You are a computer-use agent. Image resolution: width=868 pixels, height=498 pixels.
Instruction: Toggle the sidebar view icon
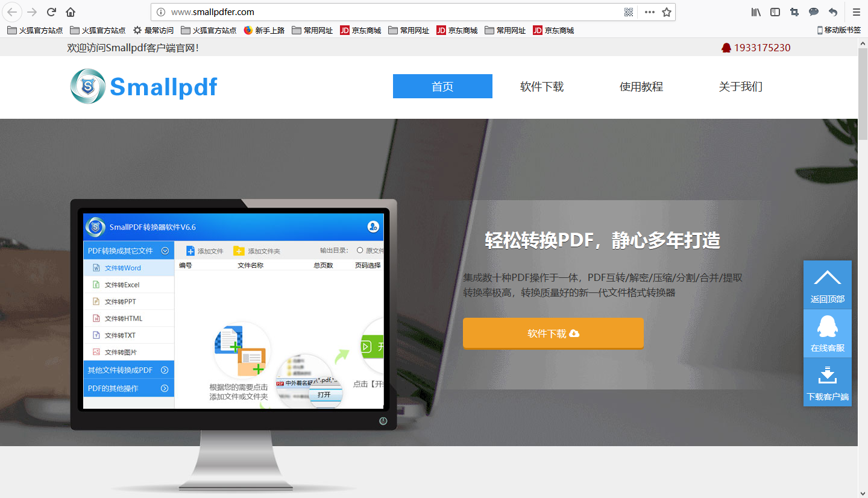775,12
